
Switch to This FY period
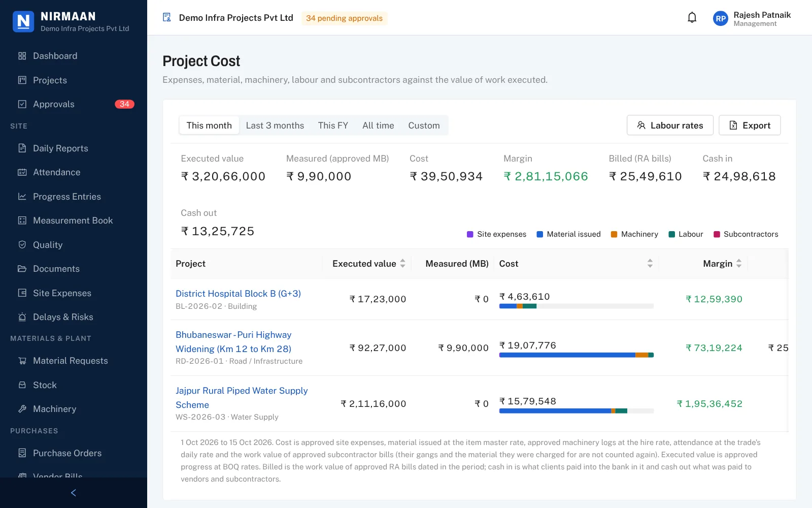(x=333, y=125)
